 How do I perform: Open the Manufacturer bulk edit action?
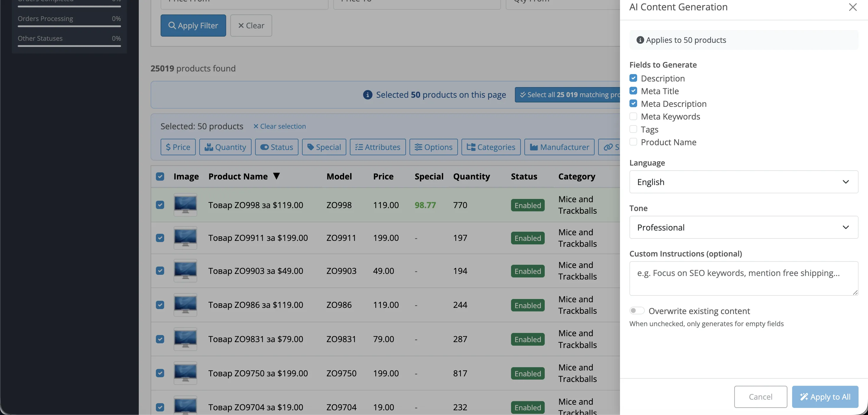(x=559, y=147)
